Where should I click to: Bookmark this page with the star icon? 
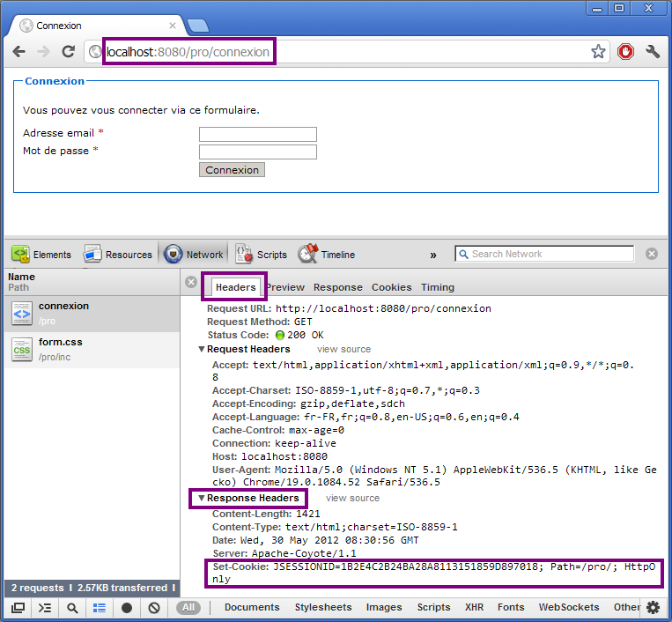598,52
